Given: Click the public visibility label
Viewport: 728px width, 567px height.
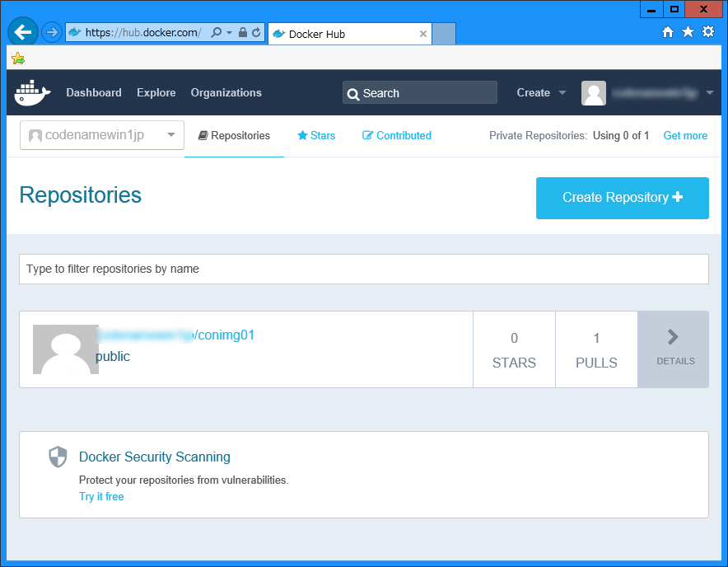Looking at the screenshot, I should (112, 356).
